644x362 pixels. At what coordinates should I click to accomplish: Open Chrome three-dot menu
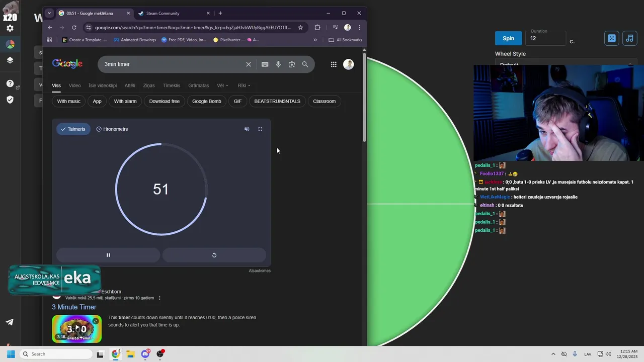[359, 28]
